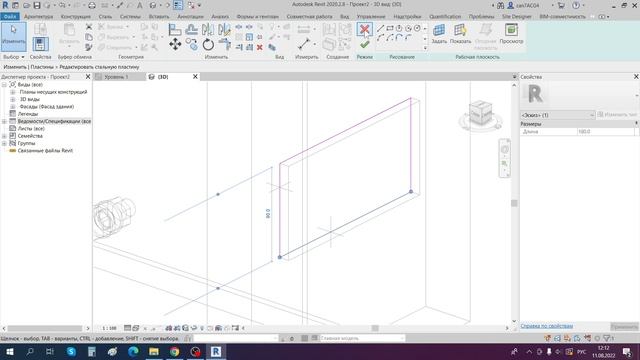Toggle Select Elements by Face in the status bar

(577, 338)
